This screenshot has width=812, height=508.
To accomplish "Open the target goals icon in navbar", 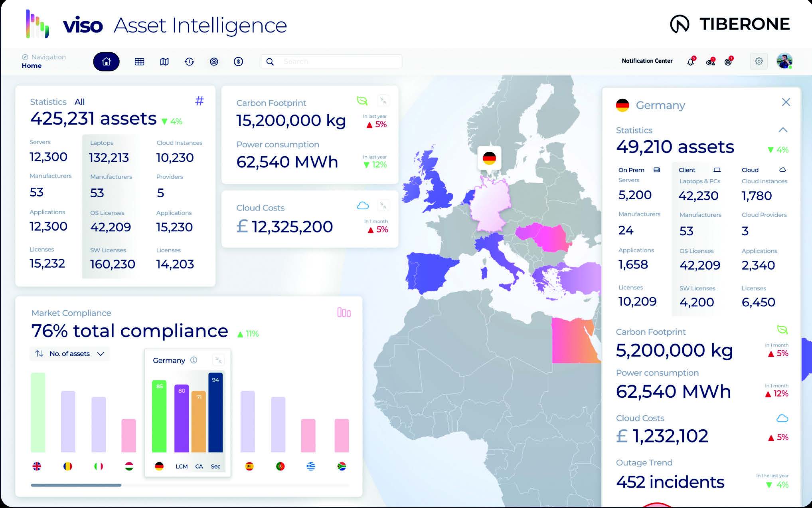I will click(214, 62).
